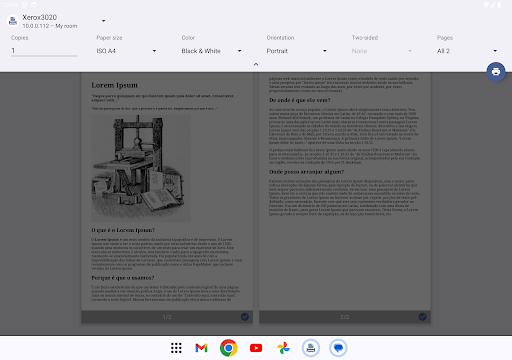Viewport: 512px width, 360px height.
Task: Open the Paper size ISO A4 dropdown
Action: 126,51
